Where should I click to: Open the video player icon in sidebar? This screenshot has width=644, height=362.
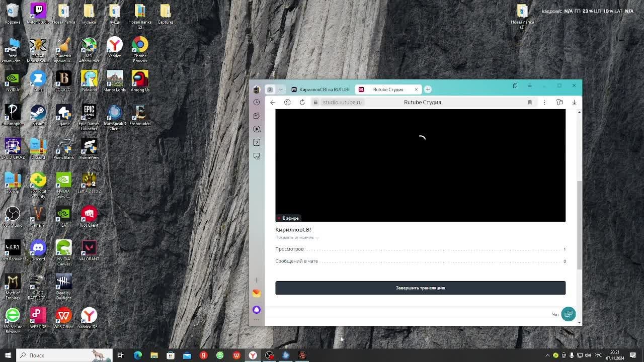tap(257, 129)
